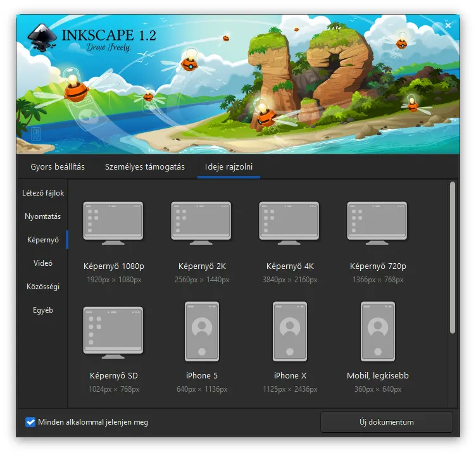476x455 pixels.
Task: Select the Mobil, legkisebb phone template icon
Action: click(377, 332)
